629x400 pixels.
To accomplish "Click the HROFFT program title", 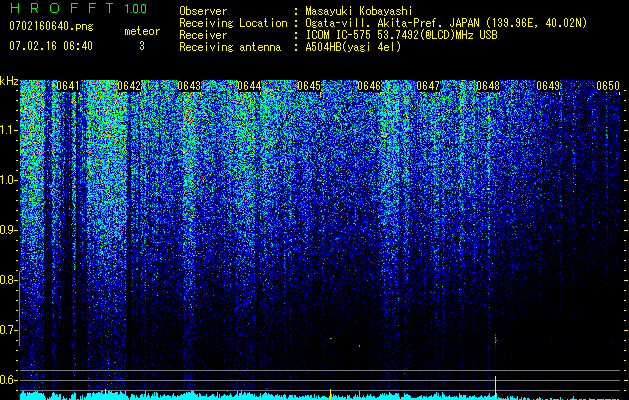I will click(62, 8).
